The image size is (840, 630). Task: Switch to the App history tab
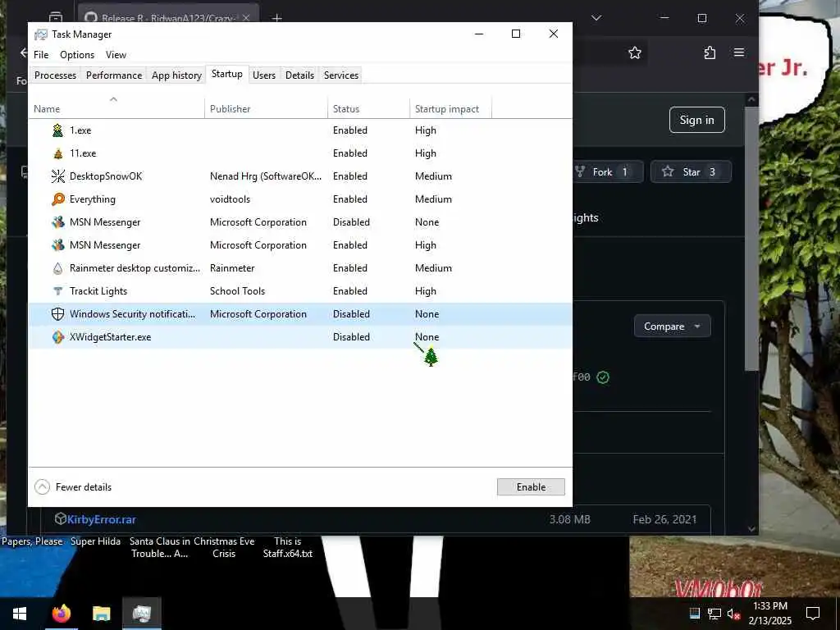177,75
